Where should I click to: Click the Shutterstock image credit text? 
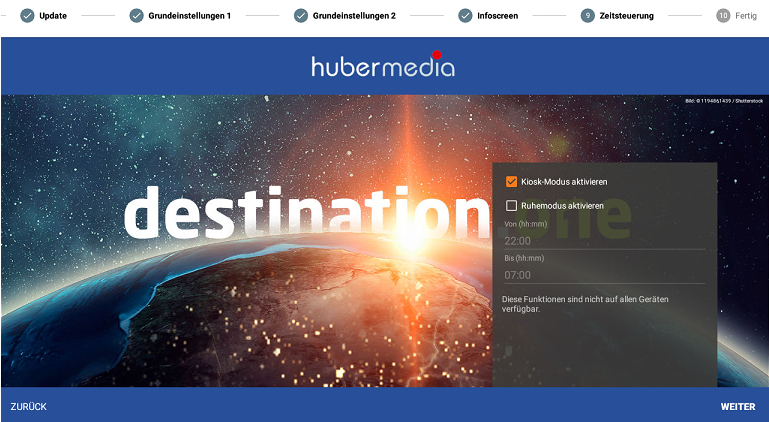point(724,101)
